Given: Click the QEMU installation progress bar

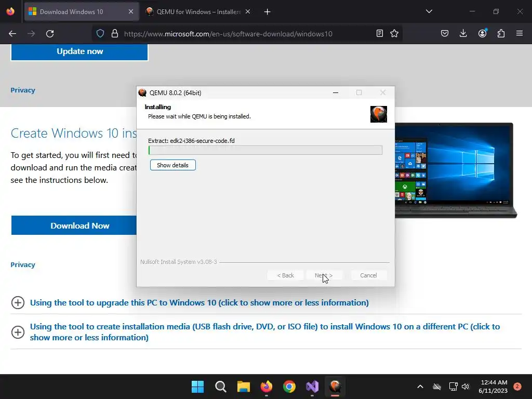Looking at the screenshot, I should 265,150.
